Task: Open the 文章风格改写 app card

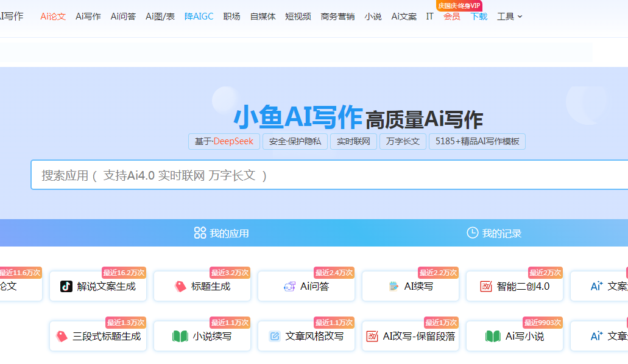Action: pos(306,337)
